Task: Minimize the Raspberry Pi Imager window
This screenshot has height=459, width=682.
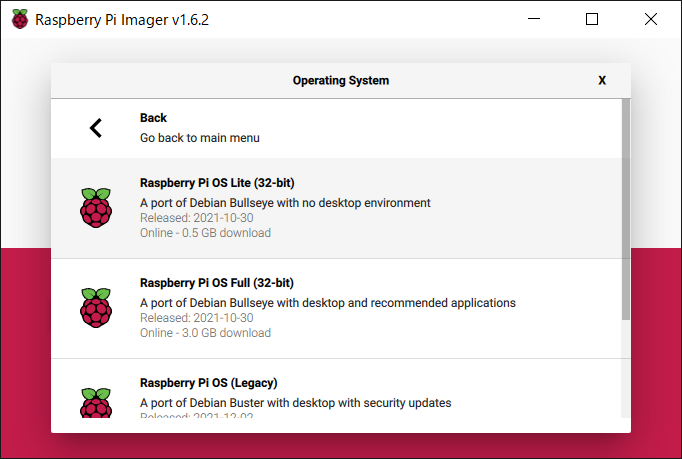Action: 534,19
